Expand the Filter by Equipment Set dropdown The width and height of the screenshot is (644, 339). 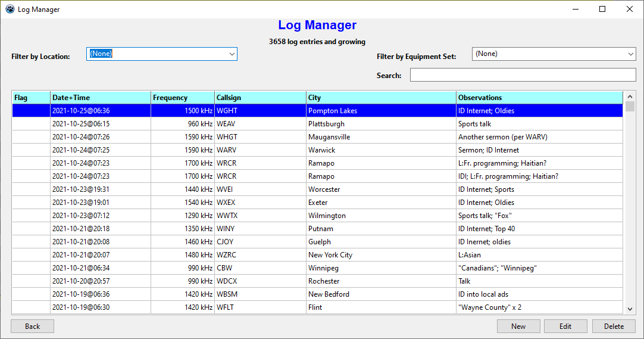630,54
